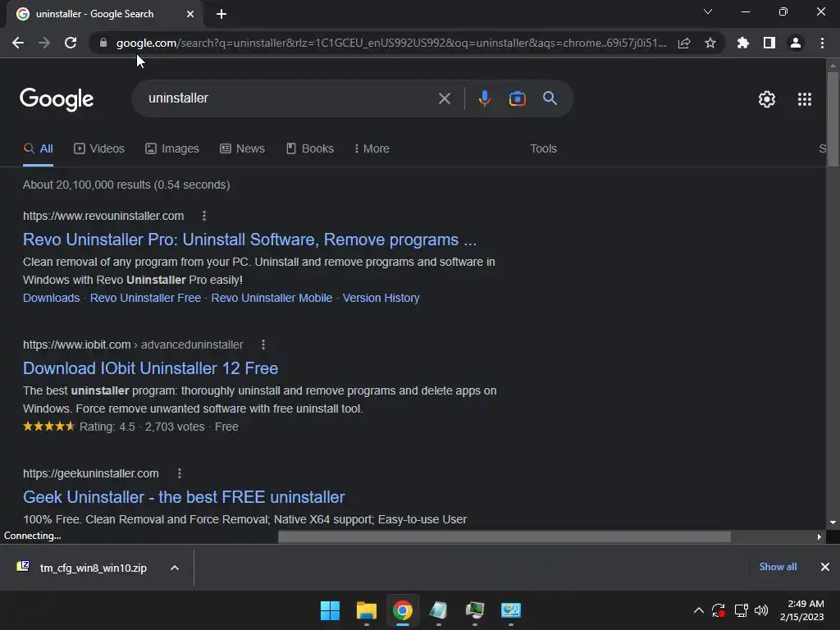Image resolution: width=840 pixels, height=630 pixels.
Task: Open the volume tray icon
Action: coord(761,610)
